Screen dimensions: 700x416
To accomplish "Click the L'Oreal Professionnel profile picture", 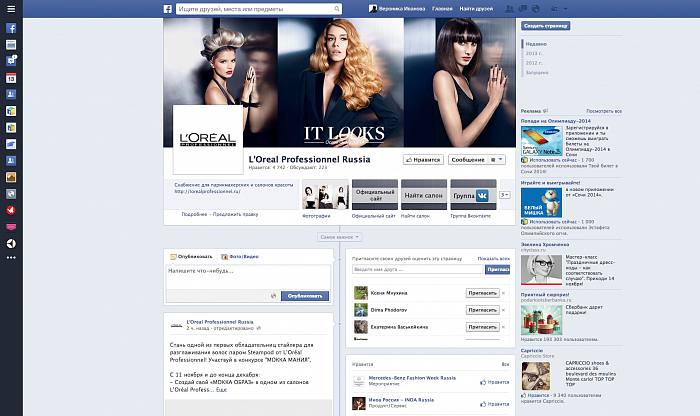I will [208, 139].
